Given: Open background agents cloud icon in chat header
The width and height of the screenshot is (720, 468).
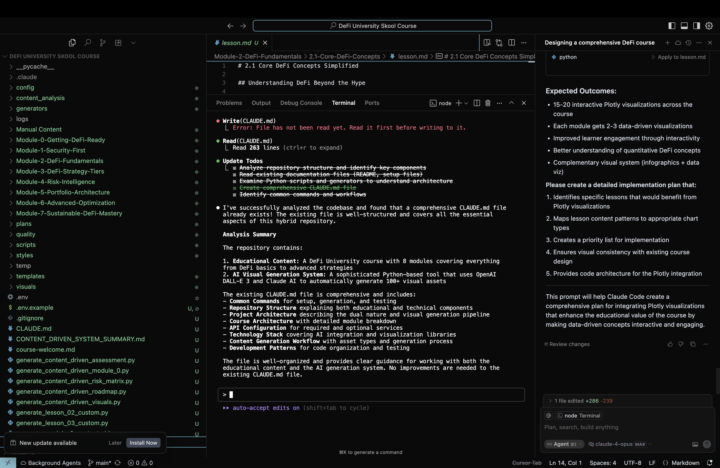Looking at the screenshot, I should [678, 43].
